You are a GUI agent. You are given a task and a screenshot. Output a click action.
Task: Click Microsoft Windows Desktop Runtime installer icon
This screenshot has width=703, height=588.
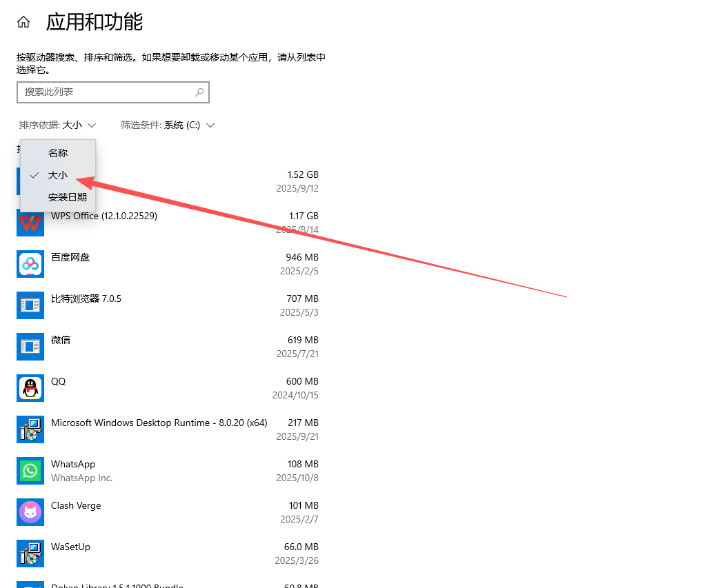click(30, 429)
